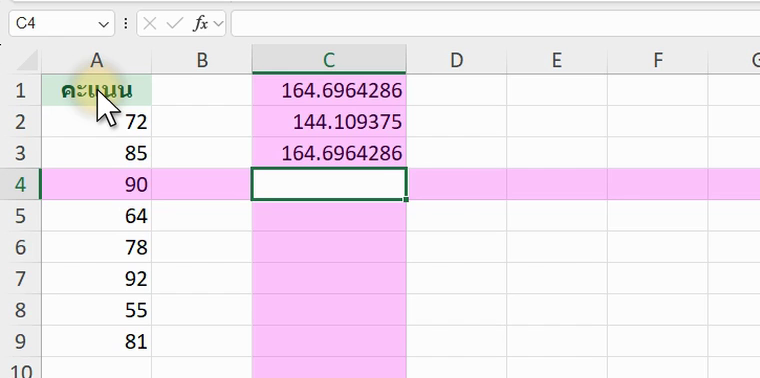This screenshot has width=760, height=378.
Task: Click the active empty cell C4
Action: 329,184
